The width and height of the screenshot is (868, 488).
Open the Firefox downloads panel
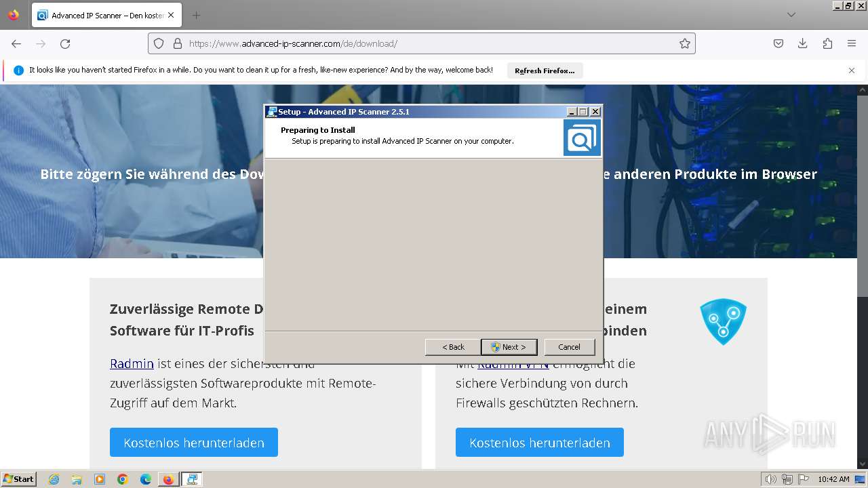[x=803, y=43]
